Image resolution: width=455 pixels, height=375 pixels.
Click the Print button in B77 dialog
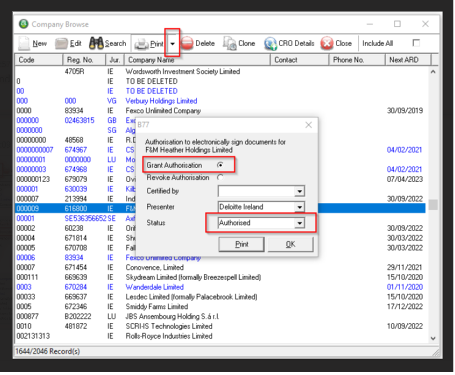(242, 244)
